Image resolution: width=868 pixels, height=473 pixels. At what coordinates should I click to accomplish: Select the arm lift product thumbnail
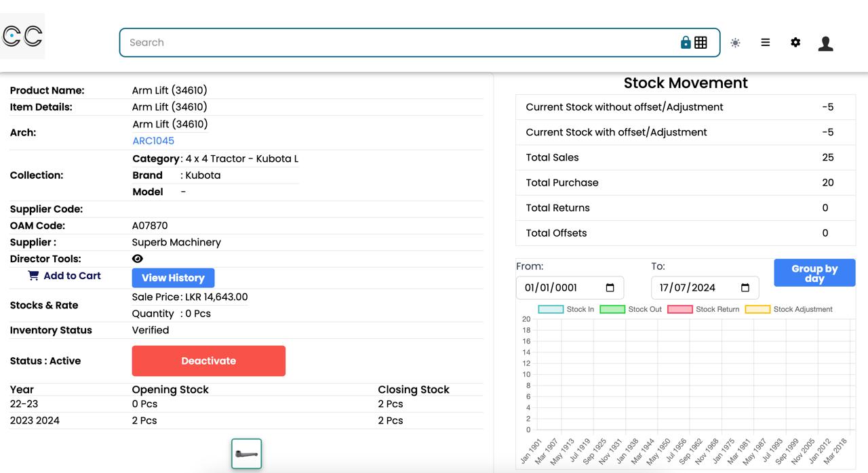coord(246,454)
